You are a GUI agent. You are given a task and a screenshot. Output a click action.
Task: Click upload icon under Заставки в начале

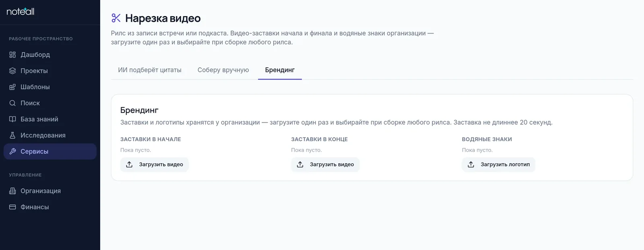[129, 165]
